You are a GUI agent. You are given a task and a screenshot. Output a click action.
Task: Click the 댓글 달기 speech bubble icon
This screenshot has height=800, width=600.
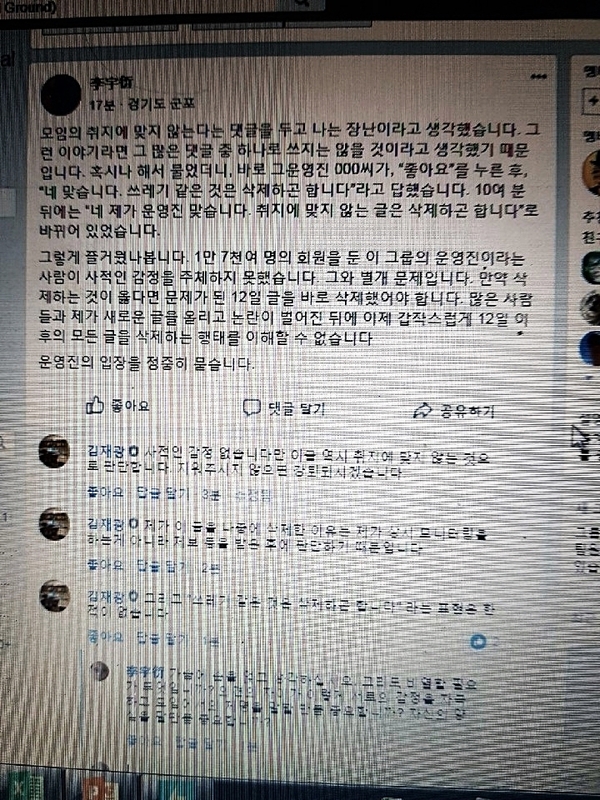pyautogui.click(x=252, y=408)
